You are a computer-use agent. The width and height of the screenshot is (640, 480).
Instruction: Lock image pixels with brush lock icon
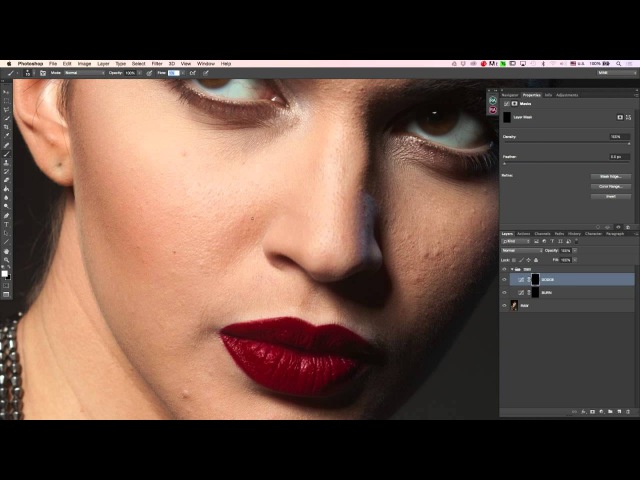521,260
